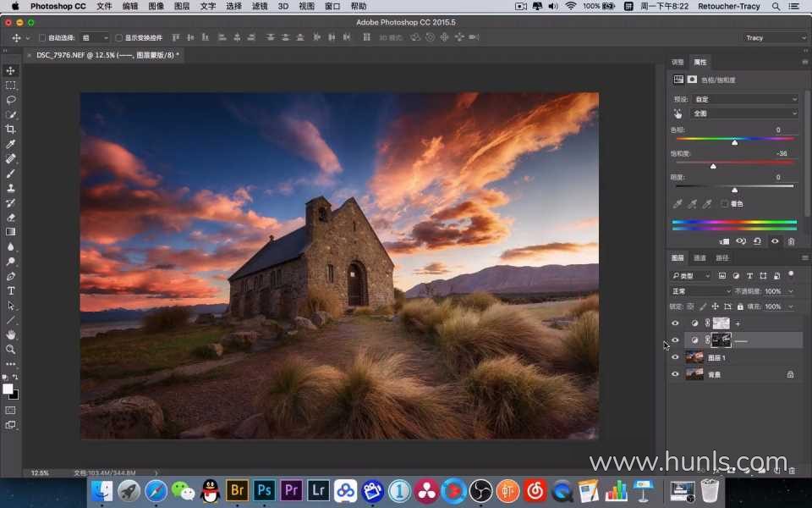Select the Eraser tool
Viewport: 812px width, 508px height.
pyautogui.click(x=10, y=218)
